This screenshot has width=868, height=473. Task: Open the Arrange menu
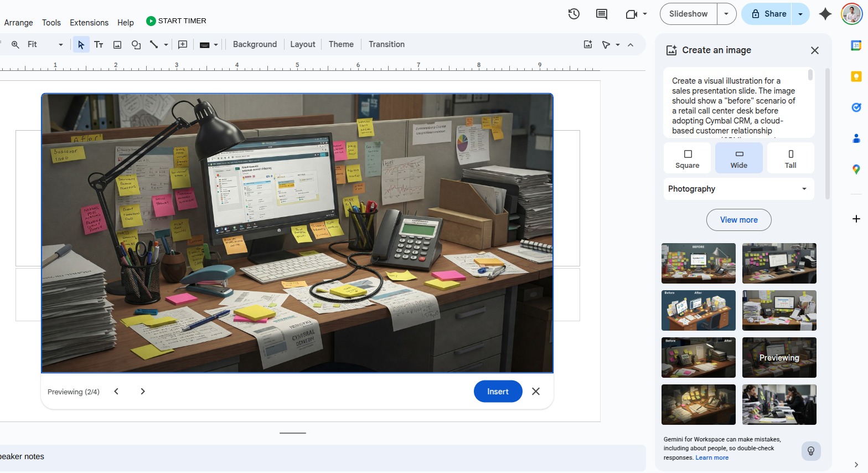click(18, 23)
